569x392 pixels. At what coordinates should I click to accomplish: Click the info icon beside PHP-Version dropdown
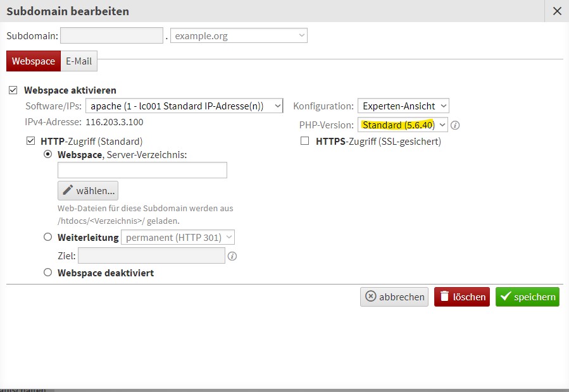point(454,125)
